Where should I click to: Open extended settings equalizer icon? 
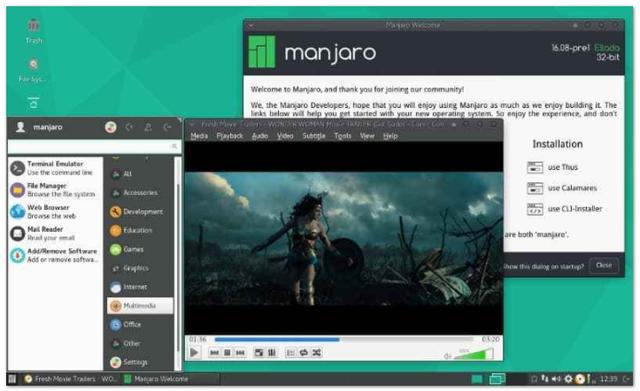pyautogui.click(x=272, y=353)
